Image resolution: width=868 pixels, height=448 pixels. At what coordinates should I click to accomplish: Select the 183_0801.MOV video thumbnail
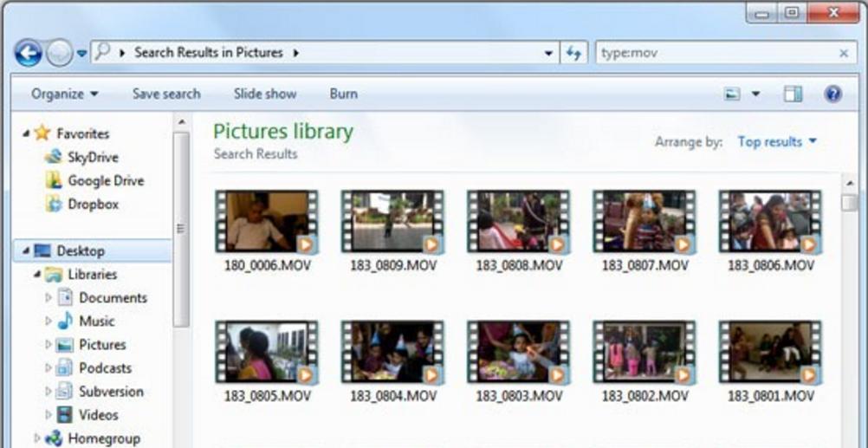pos(771,352)
